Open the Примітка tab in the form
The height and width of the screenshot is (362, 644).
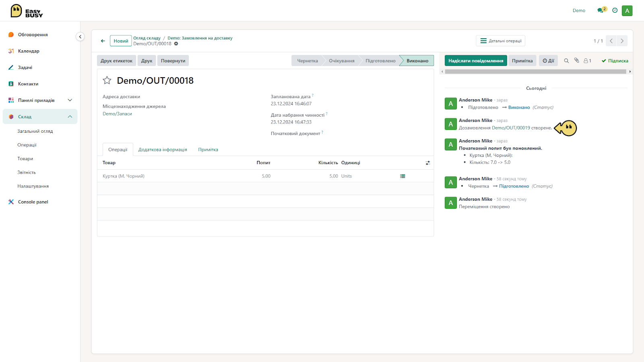(208, 150)
